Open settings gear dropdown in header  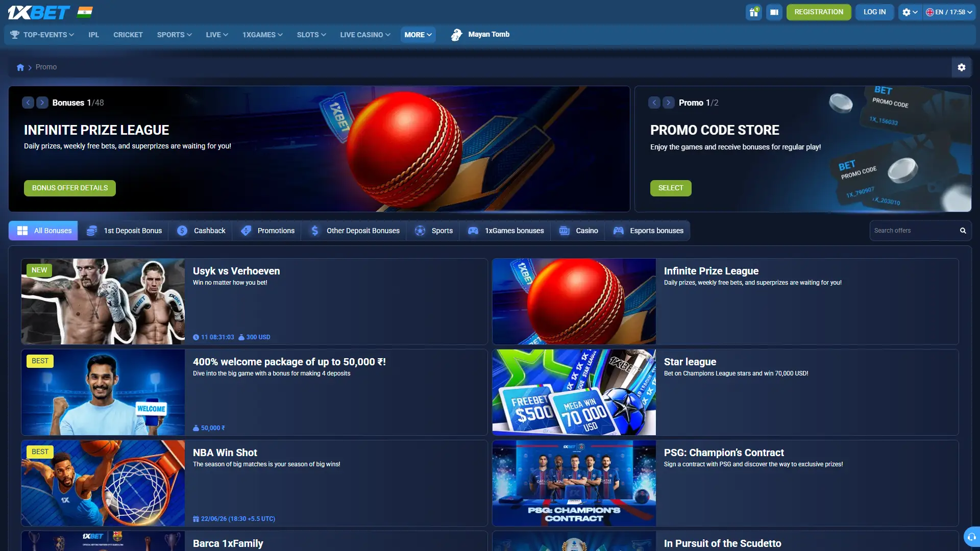tap(910, 12)
